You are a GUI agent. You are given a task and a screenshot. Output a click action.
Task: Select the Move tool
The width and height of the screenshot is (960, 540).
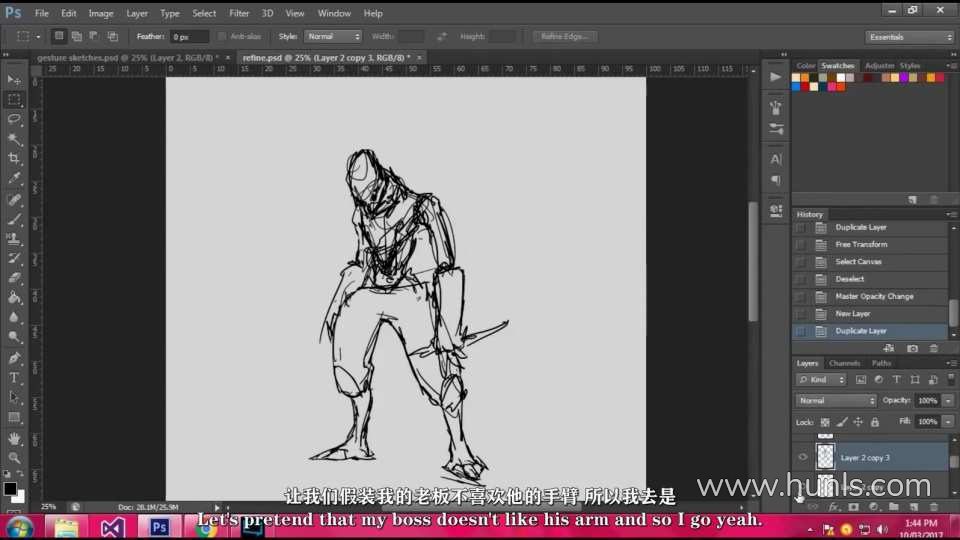click(x=14, y=79)
